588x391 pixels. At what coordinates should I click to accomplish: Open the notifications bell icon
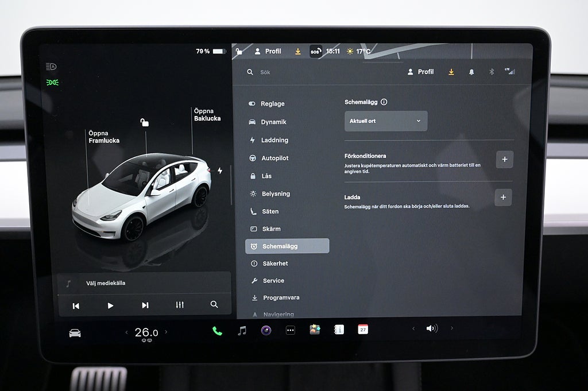471,72
